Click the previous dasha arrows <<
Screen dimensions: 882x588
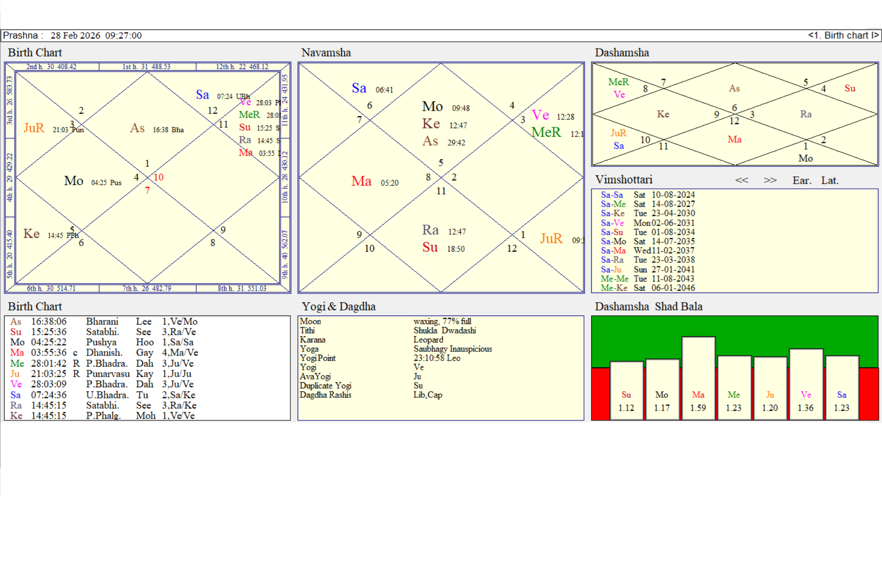point(741,181)
